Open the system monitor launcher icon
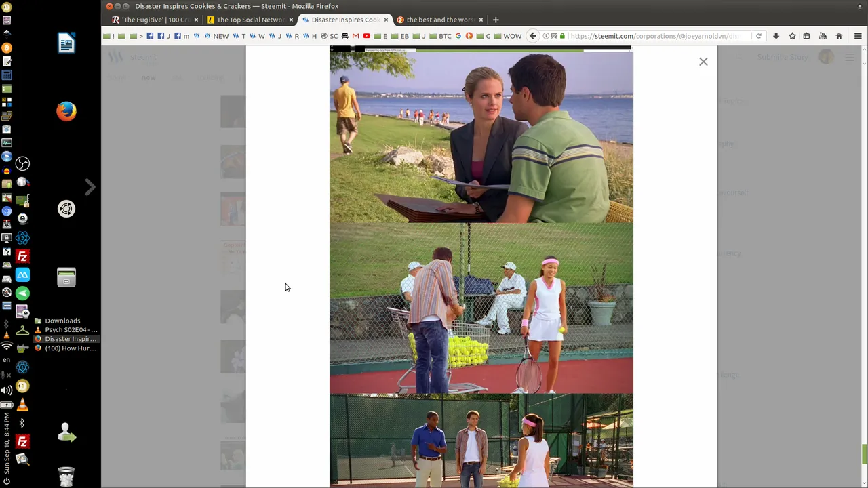 click(7, 142)
